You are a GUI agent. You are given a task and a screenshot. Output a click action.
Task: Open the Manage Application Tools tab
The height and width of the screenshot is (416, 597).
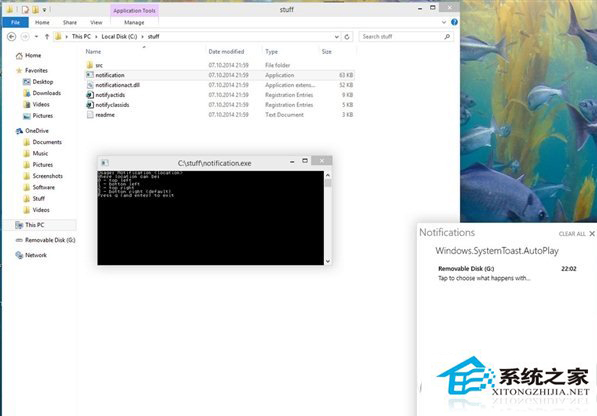pos(134,22)
